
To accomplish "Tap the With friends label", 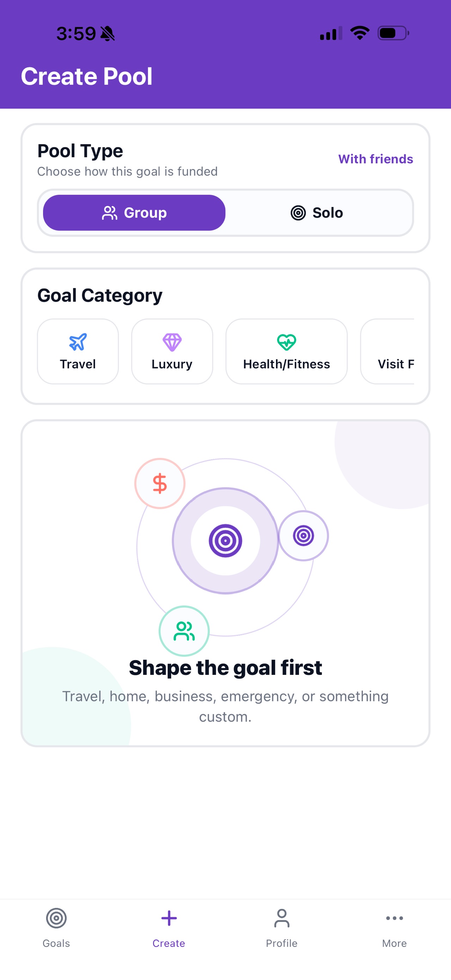I will coord(375,159).
